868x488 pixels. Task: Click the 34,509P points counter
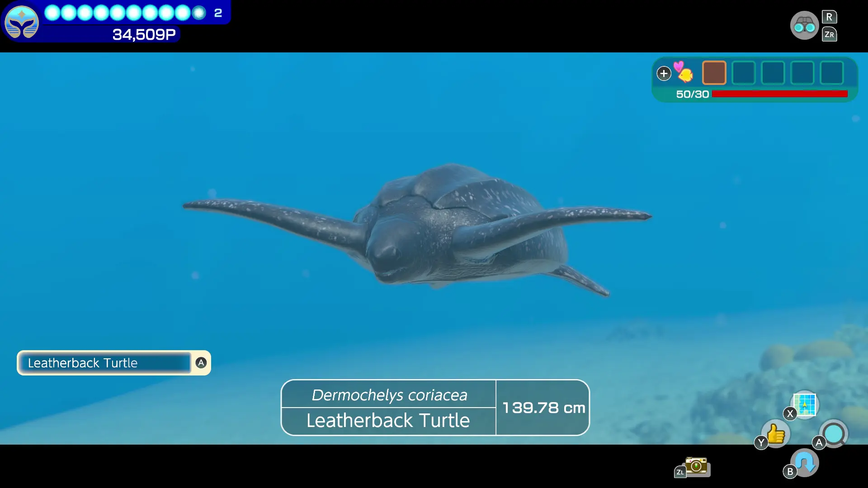(x=144, y=34)
